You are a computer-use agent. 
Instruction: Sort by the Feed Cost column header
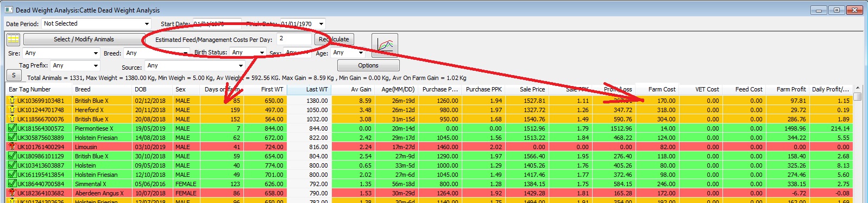744,89
